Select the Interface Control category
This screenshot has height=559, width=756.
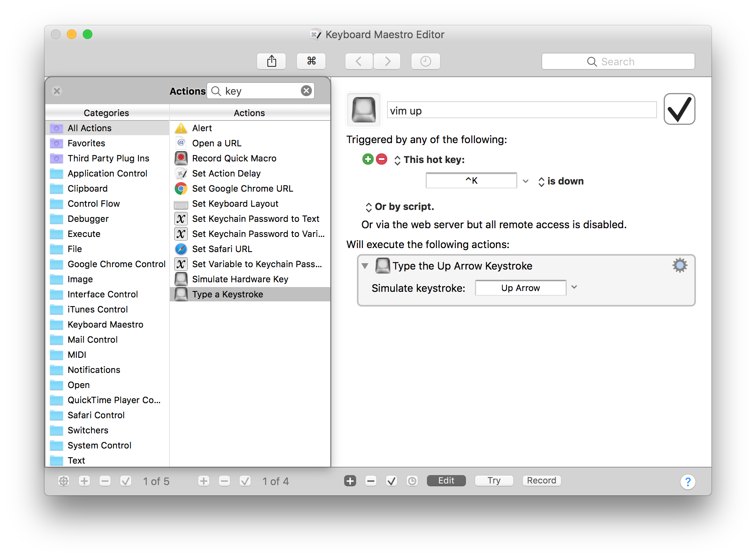[x=107, y=294]
